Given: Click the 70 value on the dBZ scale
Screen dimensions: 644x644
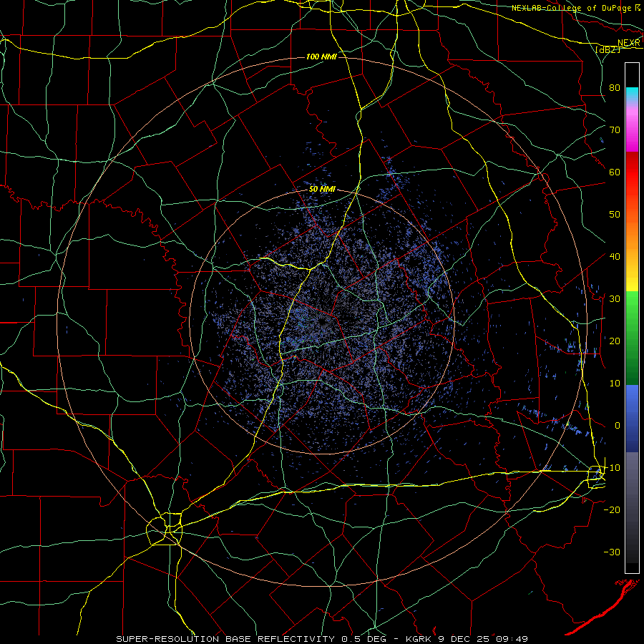Looking at the screenshot, I should [615, 130].
